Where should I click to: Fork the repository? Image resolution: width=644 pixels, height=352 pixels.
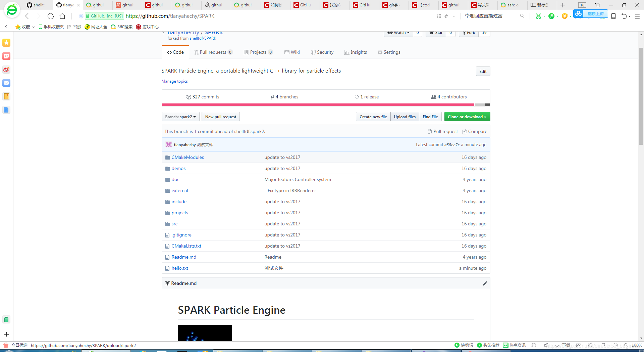[468, 33]
